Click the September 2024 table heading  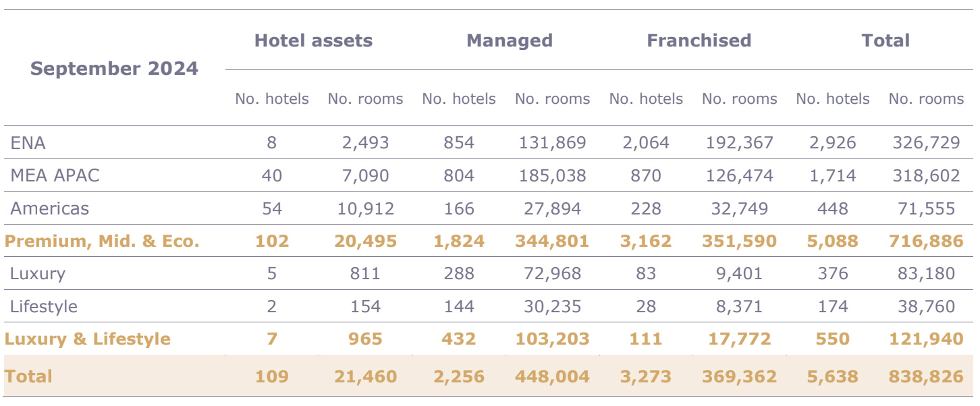(114, 69)
